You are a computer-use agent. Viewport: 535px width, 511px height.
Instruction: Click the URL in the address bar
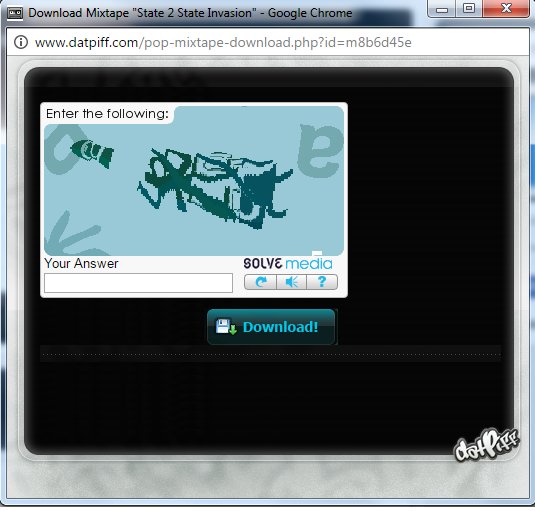pyautogui.click(x=223, y=43)
